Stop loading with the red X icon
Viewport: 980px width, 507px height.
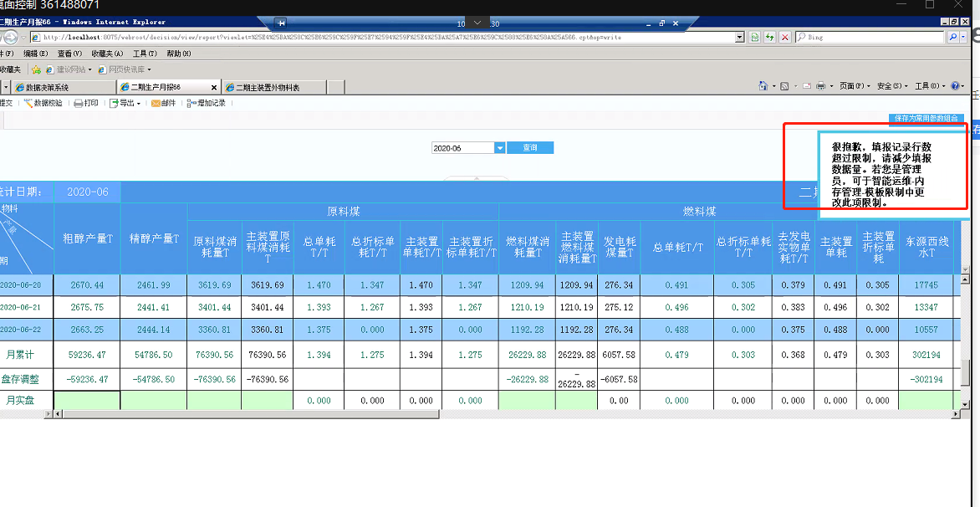pyautogui.click(x=785, y=38)
